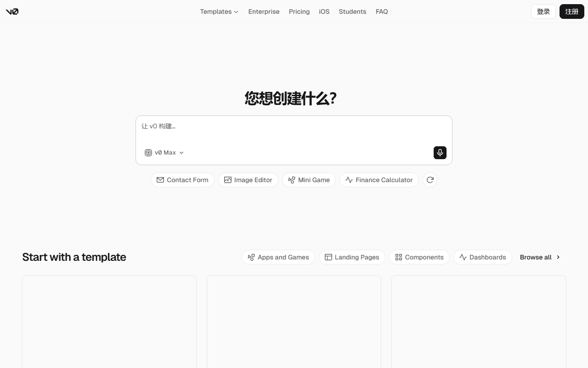Viewport: 588px width, 368px height.
Task: Select the Mini Game suggestion chip
Action: 309,180
